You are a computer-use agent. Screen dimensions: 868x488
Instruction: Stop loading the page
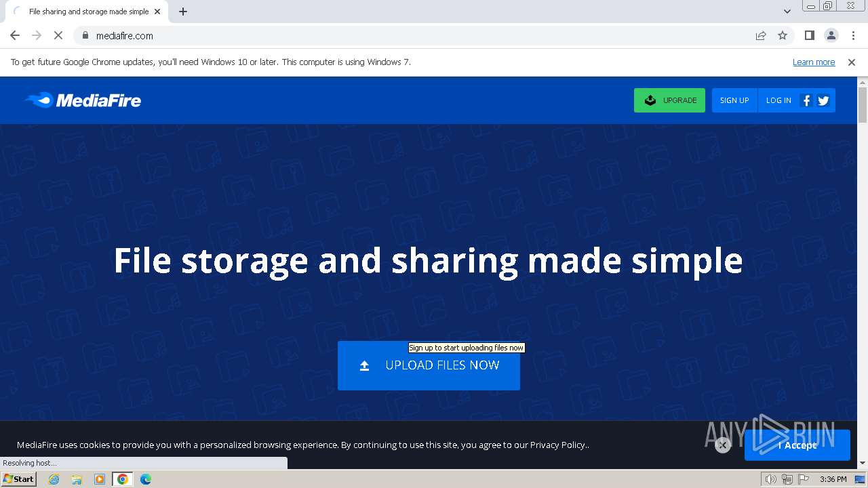[58, 35]
